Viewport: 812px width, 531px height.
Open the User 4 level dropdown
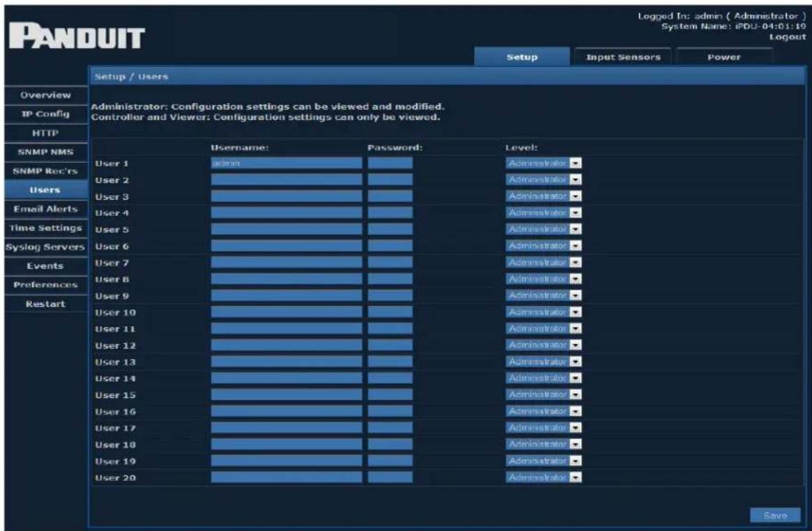[x=544, y=213]
